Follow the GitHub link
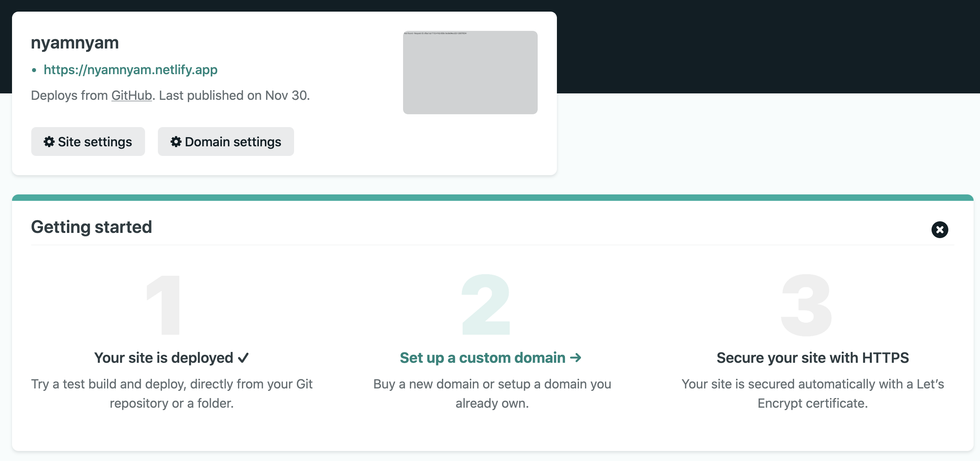Screen dimensions: 980x461 click(131, 95)
